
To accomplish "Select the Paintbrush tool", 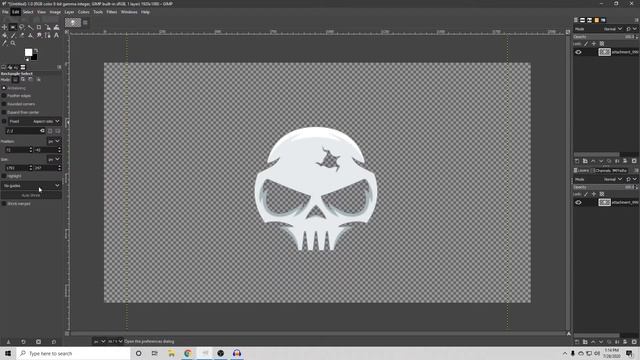I will [x=13, y=36].
